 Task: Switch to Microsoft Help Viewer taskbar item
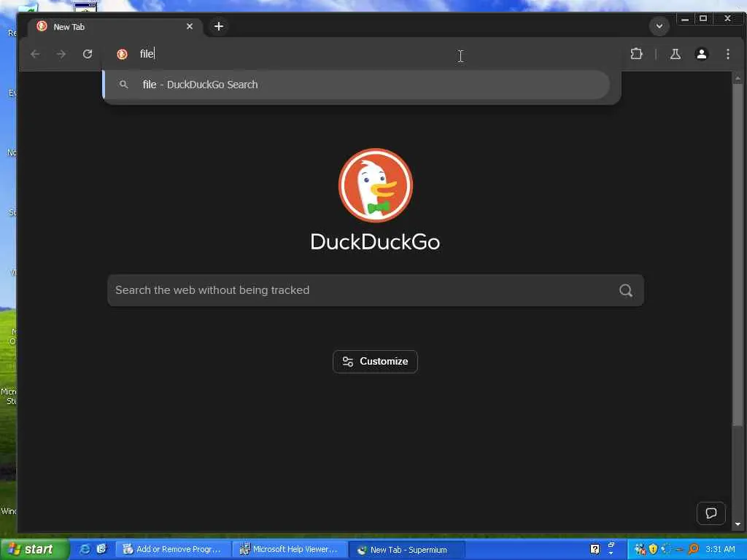point(290,549)
